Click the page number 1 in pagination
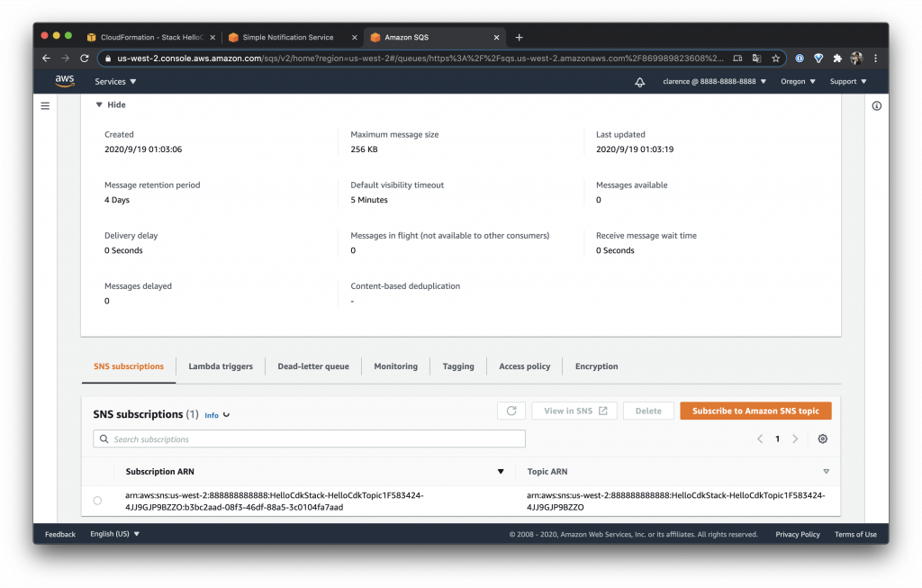 (777, 439)
